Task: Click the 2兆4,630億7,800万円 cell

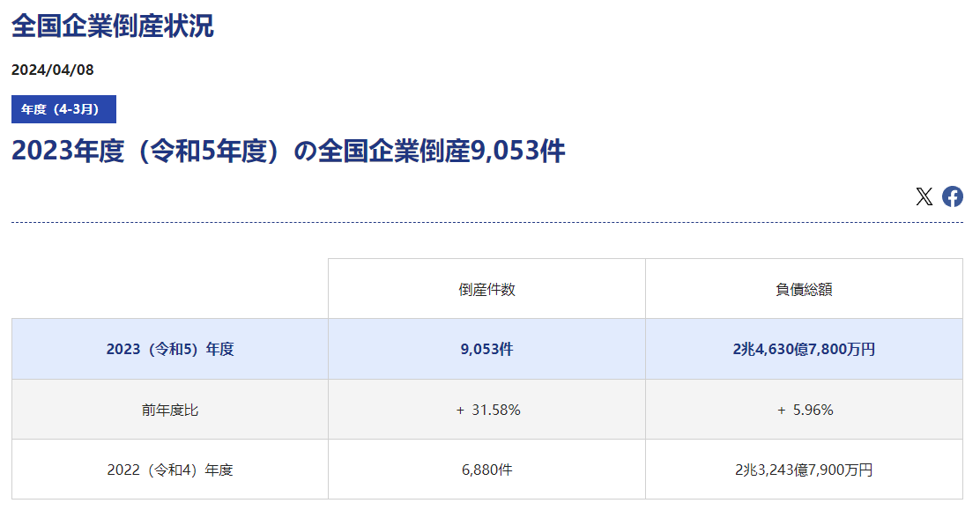Action: click(x=804, y=349)
